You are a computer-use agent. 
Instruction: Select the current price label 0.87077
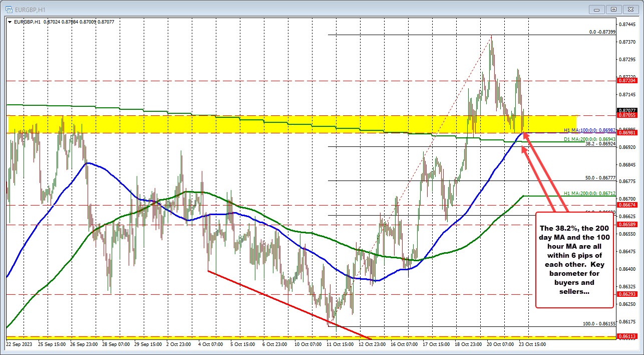tap(627, 111)
